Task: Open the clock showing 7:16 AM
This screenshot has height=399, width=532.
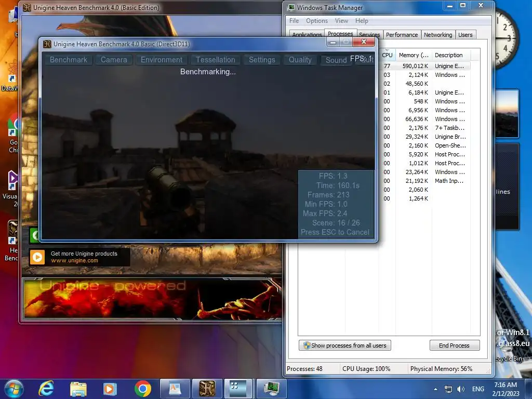Action: (x=506, y=389)
